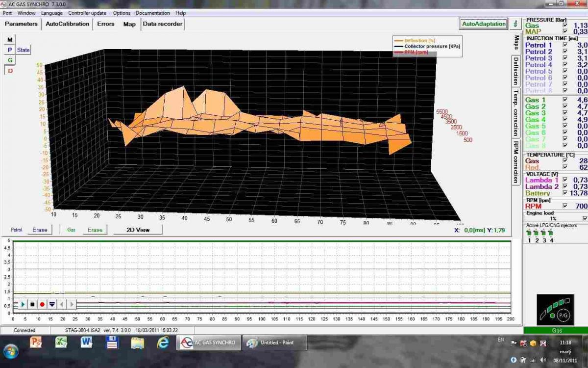Viewport: 588px width, 368px height.
Task: Start playback with the play arrow on the chart
Action: (x=23, y=304)
